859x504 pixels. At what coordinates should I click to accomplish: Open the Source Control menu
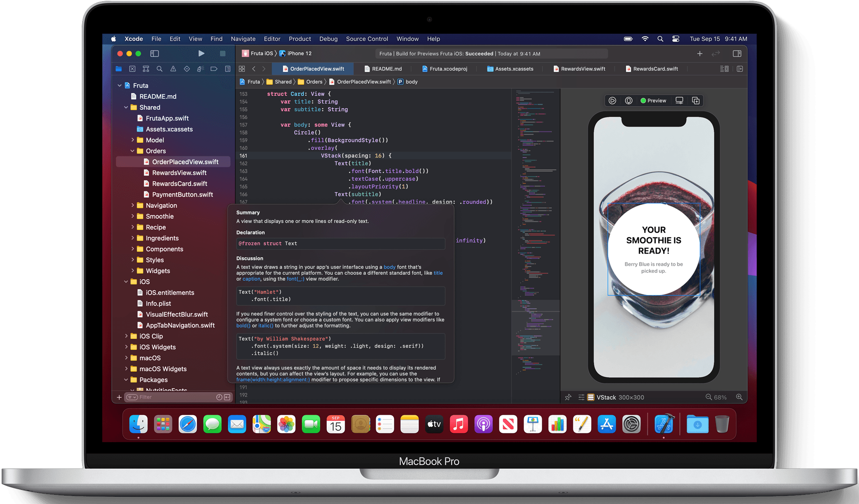pos(367,39)
